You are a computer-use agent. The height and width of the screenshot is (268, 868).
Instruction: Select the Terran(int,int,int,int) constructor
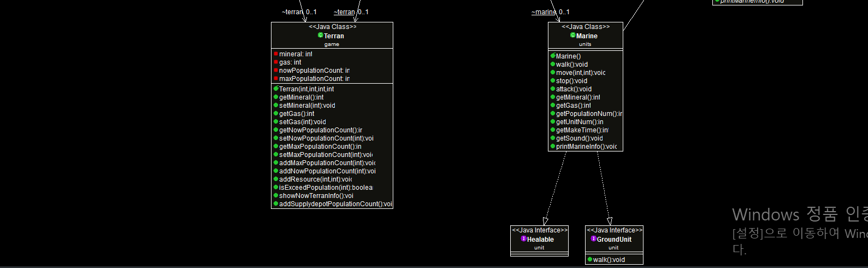tap(306, 89)
